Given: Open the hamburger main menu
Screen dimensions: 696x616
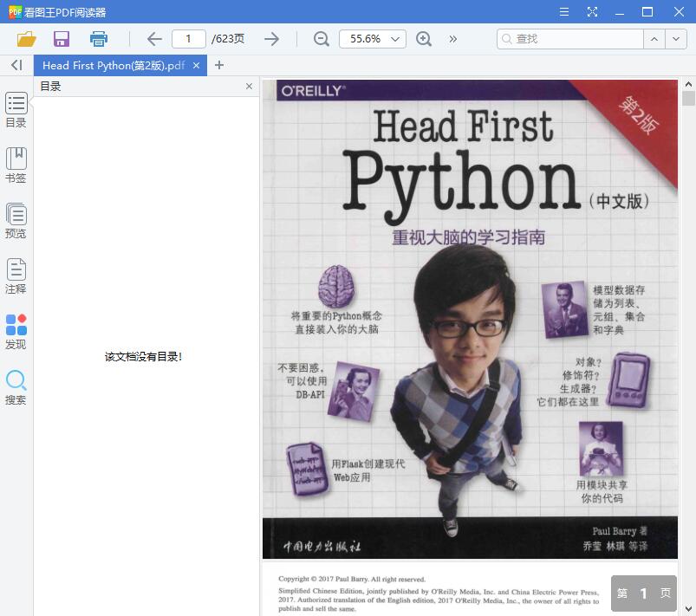Looking at the screenshot, I should (x=564, y=12).
